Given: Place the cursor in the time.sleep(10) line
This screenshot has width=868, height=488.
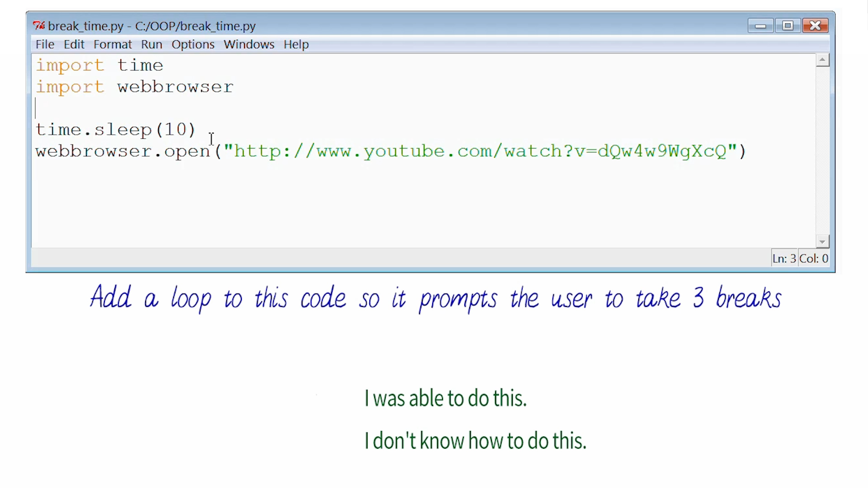Looking at the screenshot, I should click(115, 130).
